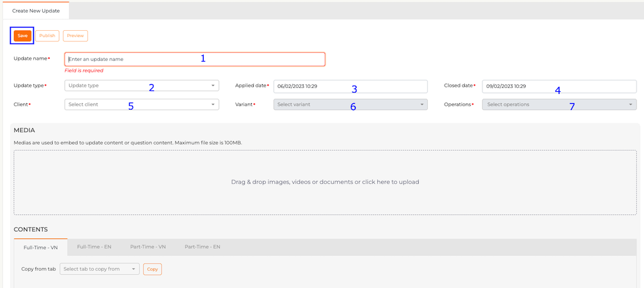Open the Preview of the update
This screenshot has width=644, height=288.
(x=75, y=36)
